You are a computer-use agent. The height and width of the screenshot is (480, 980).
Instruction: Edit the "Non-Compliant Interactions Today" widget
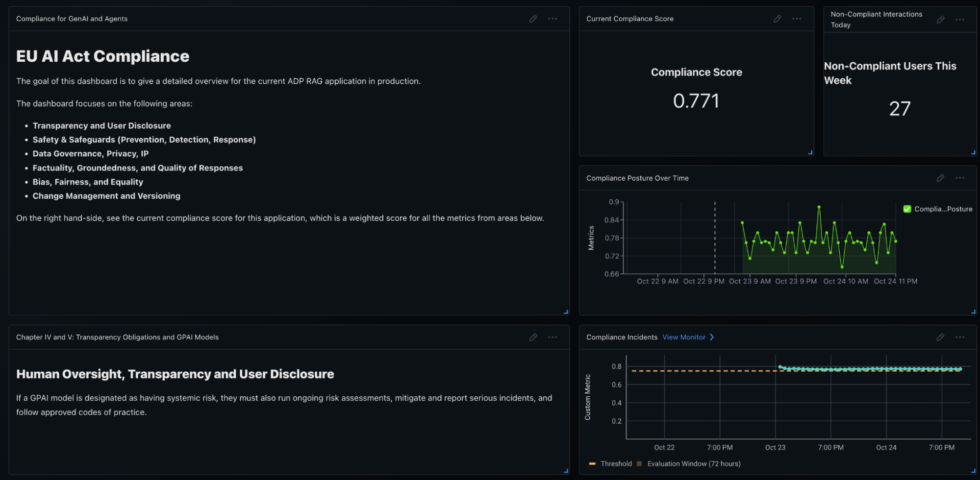(941, 19)
